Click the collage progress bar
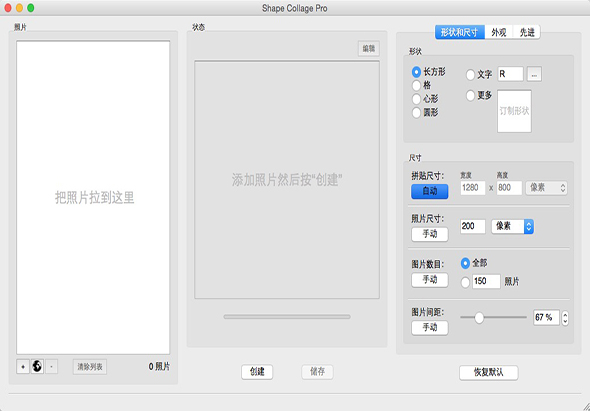590x411 pixels. (287, 317)
